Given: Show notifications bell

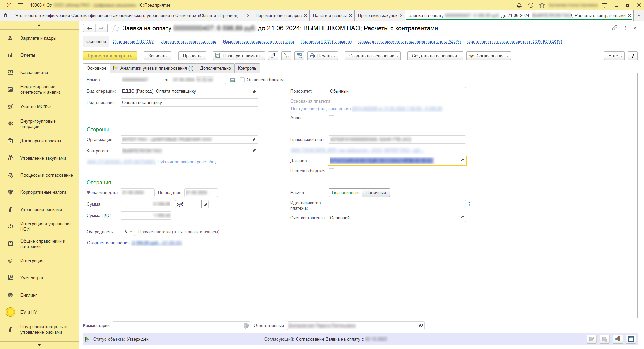Looking at the screenshot, I should (519, 5).
